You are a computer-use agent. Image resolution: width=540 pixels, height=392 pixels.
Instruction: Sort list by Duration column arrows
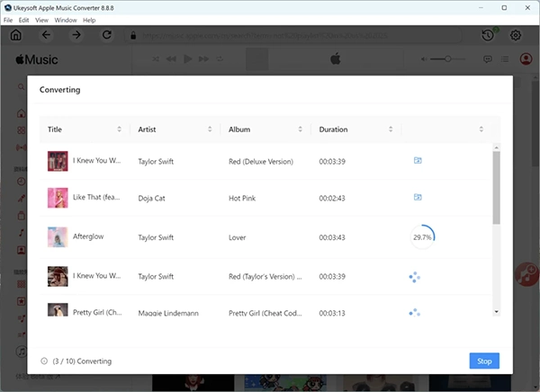tap(390, 129)
